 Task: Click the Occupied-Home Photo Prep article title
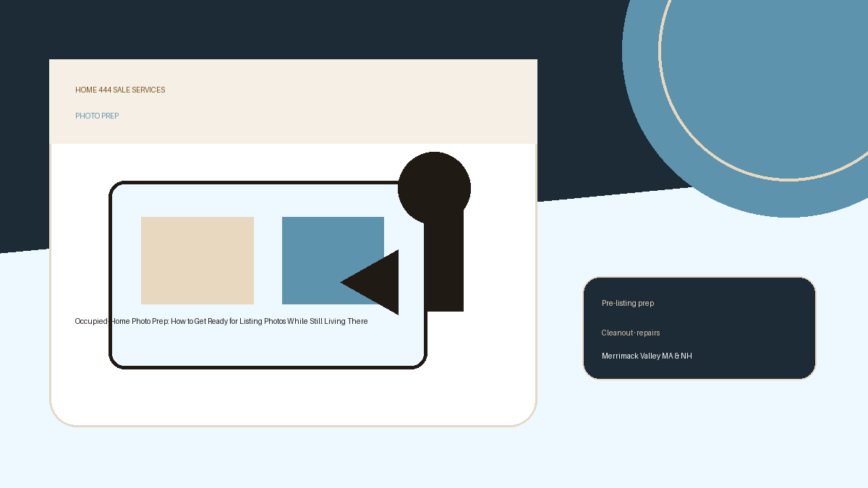[221, 322]
